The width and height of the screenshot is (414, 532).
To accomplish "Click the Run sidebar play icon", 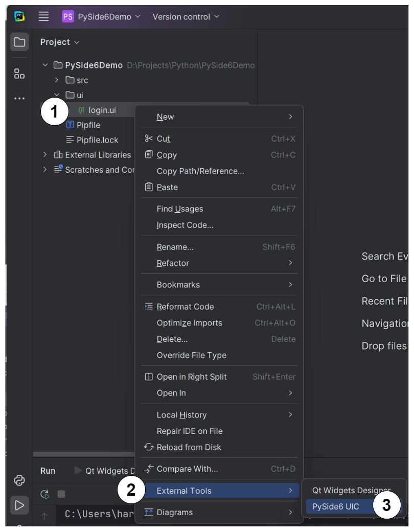I will click(x=19, y=505).
